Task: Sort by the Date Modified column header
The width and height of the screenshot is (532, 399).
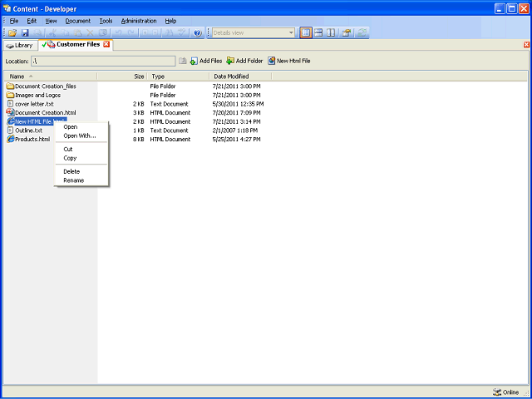Action: click(x=240, y=76)
